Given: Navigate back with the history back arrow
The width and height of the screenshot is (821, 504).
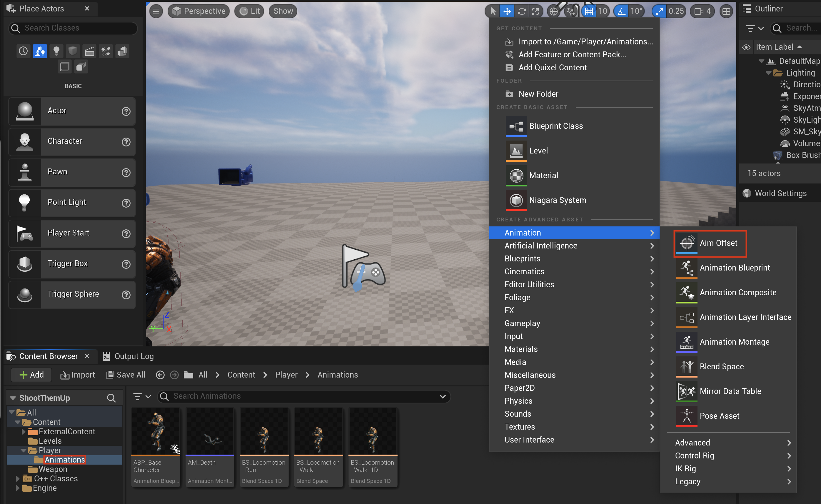Looking at the screenshot, I should coord(160,375).
